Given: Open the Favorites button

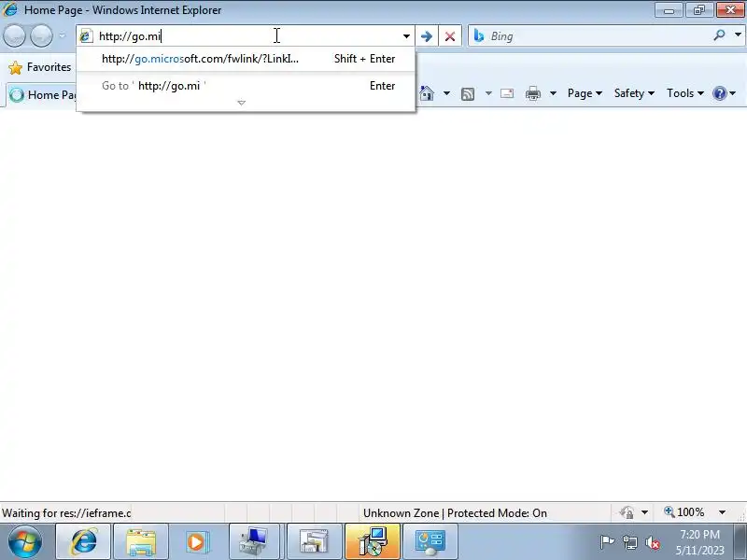Looking at the screenshot, I should (x=39, y=67).
